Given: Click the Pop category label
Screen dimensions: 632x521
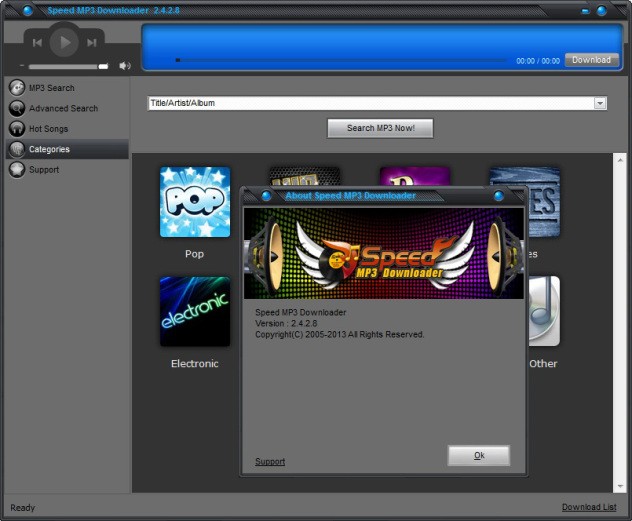Looking at the screenshot, I should tap(194, 254).
